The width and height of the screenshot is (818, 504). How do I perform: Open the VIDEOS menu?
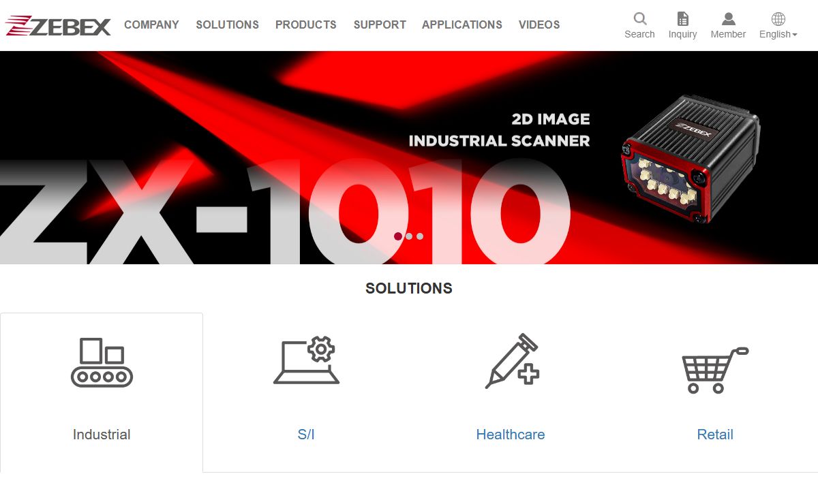click(539, 25)
